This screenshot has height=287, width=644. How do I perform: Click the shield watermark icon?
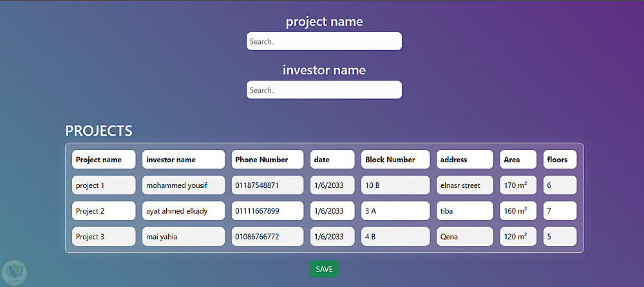pyautogui.click(x=13, y=272)
